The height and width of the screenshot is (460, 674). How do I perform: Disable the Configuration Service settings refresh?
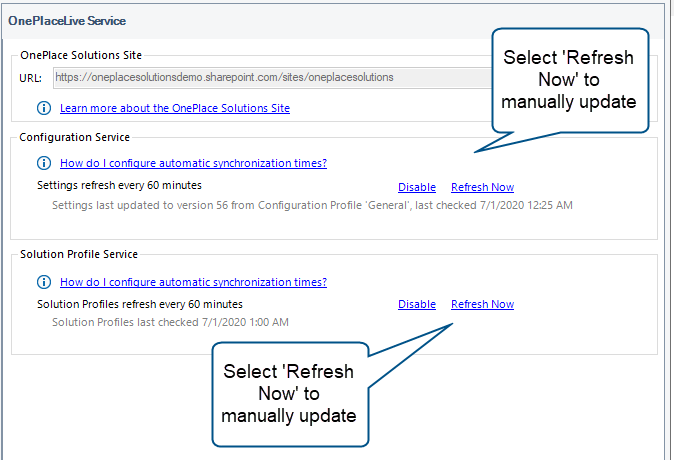[x=416, y=187]
